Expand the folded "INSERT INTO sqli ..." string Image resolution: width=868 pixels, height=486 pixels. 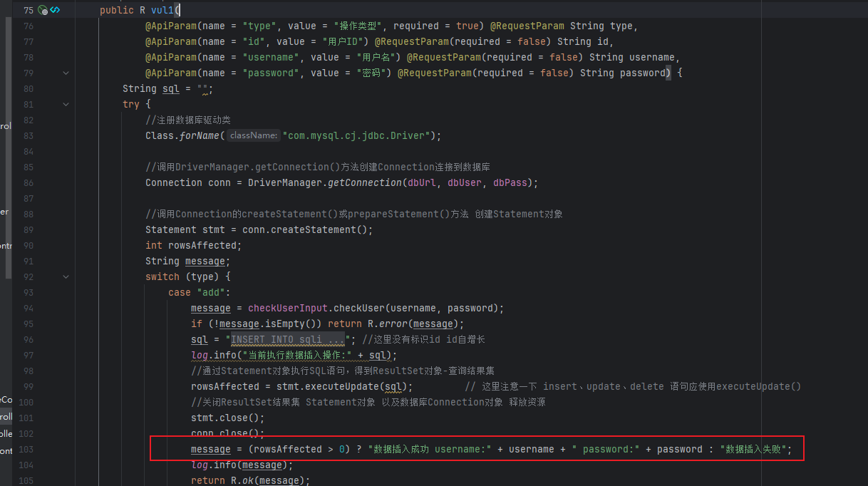(x=288, y=339)
